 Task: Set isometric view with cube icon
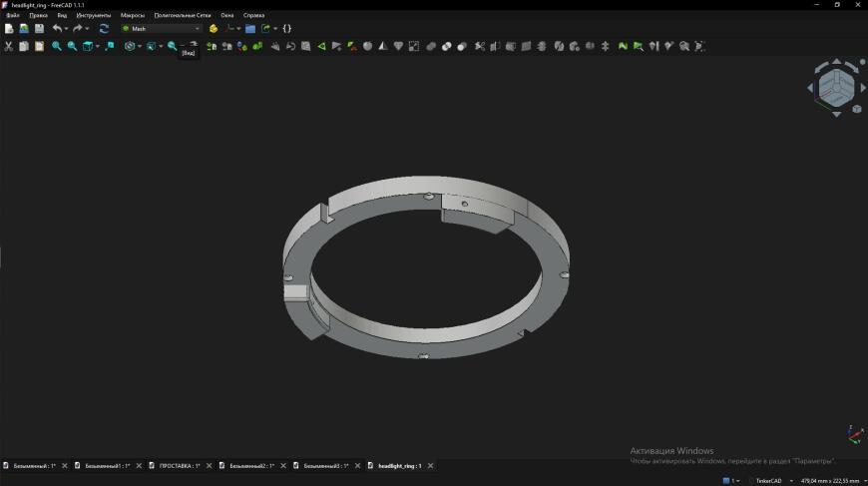(88, 46)
